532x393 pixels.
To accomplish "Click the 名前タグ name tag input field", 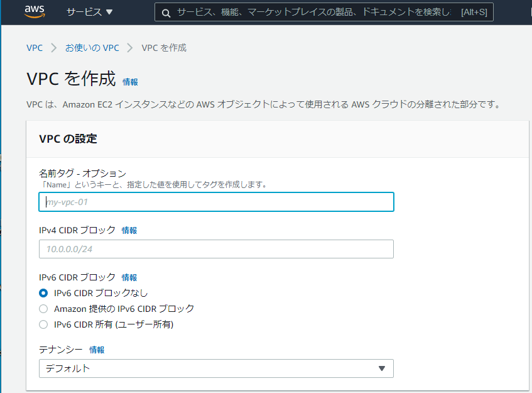I will (x=216, y=202).
